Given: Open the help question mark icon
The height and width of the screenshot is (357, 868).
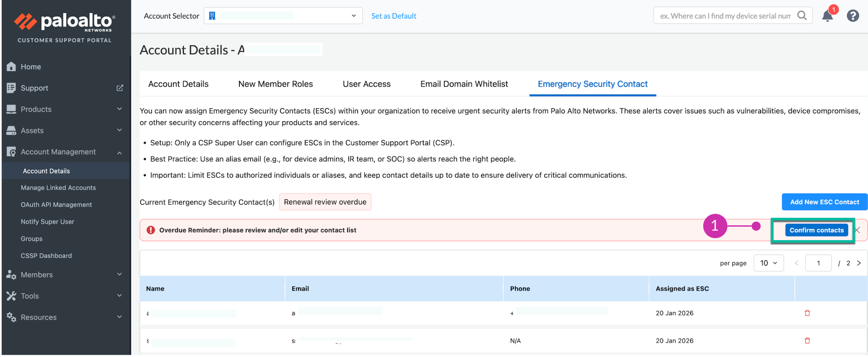Looking at the screenshot, I should (x=853, y=16).
